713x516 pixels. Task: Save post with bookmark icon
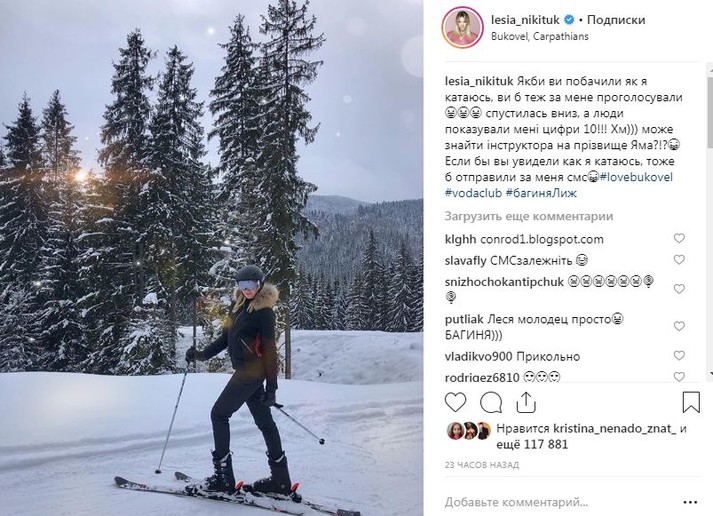point(691,402)
